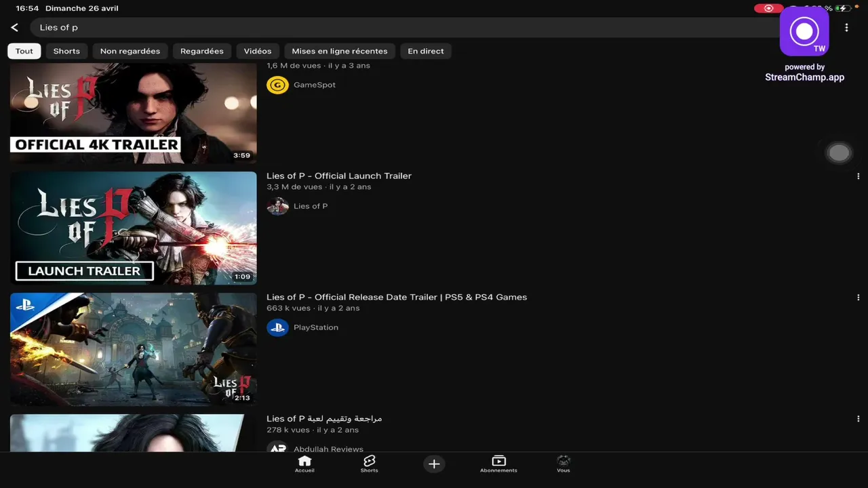Open the more options menu at top right
868x488 pixels.
pos(846,28)
